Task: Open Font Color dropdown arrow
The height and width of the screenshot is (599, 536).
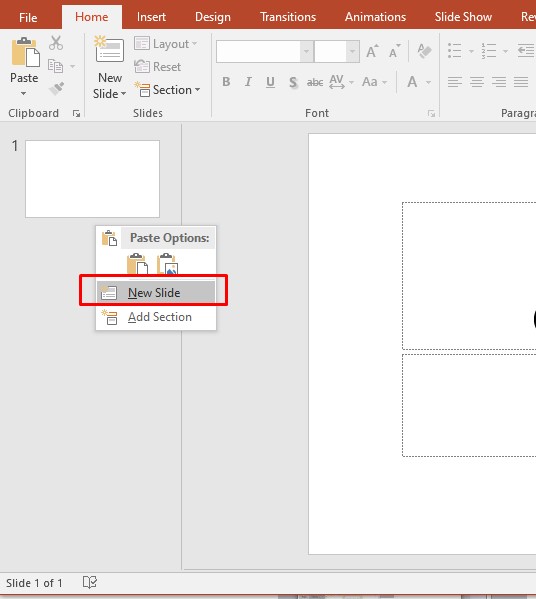Action: coord(428,82)
